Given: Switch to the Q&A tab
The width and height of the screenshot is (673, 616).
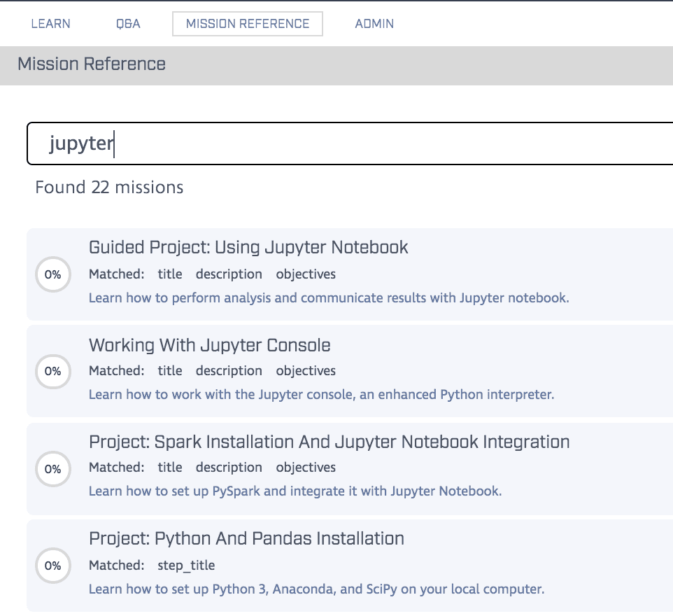Looking at the screenshot, I should click(128, 24).
